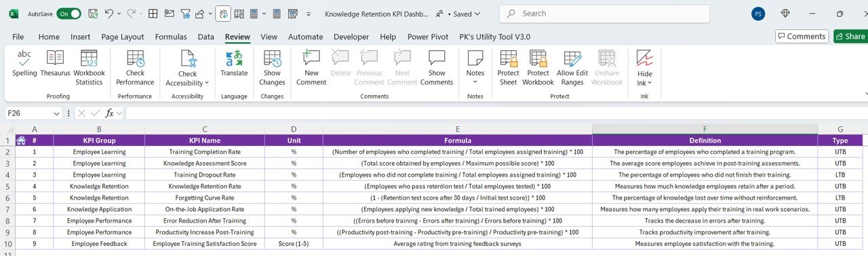This screenshot has height=256, width=868.
Task: Insert a New Comment
Action: (311, 68)
